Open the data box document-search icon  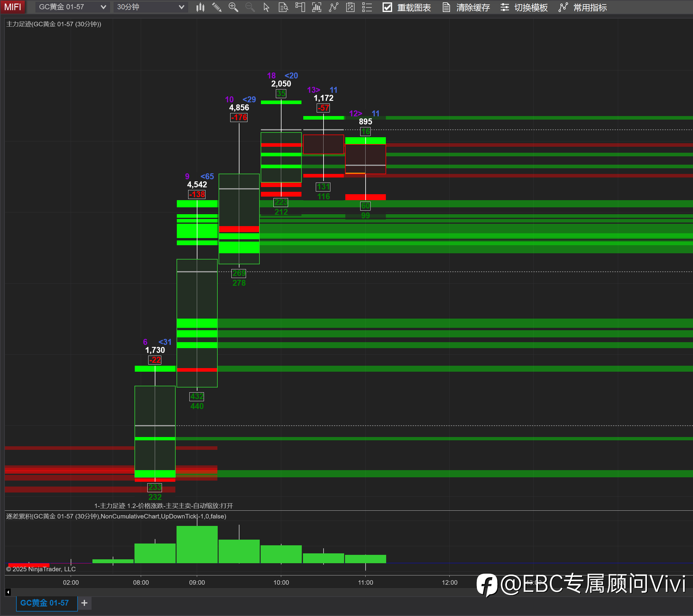click(283, 7)
